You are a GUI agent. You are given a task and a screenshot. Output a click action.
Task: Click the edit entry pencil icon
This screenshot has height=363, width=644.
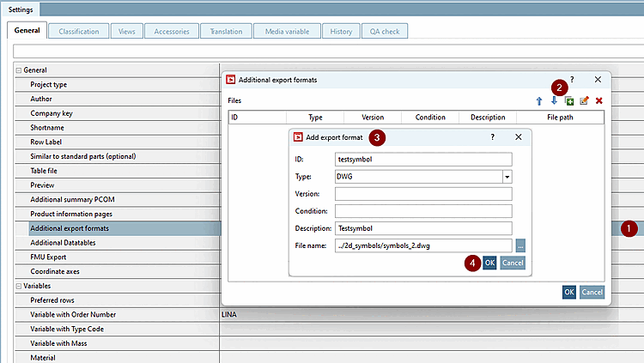tap(584, 101)
